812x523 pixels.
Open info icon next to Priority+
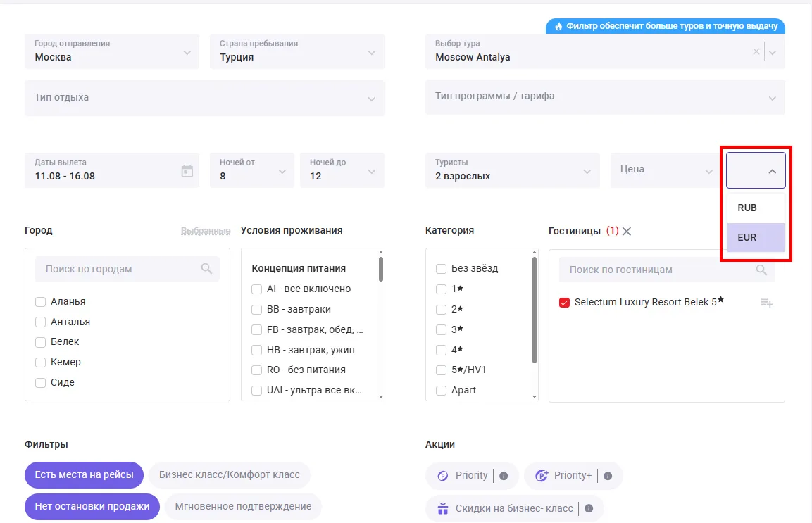click(608, 476)
